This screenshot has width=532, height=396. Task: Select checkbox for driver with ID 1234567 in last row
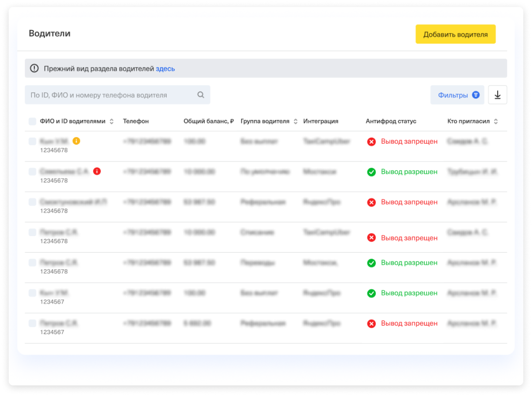click(33, 324)
